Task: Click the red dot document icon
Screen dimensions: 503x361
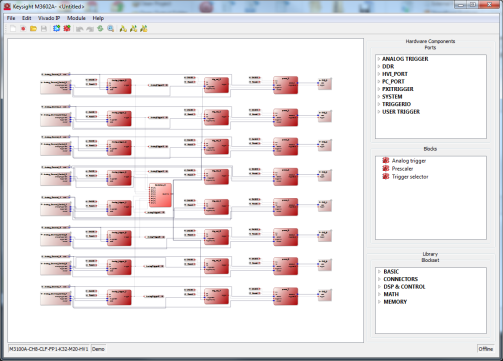Action: click(23, 29)
